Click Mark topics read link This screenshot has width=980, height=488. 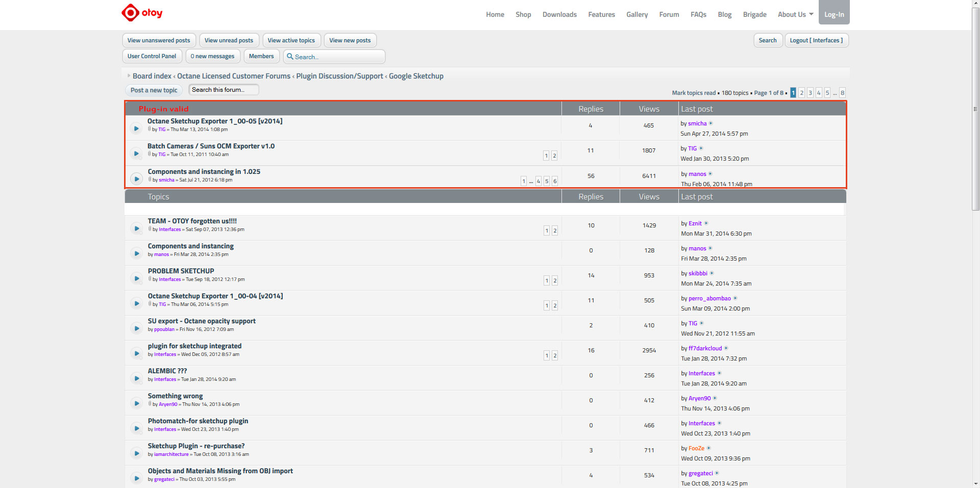pyautogui.click(x=694, y=93)
